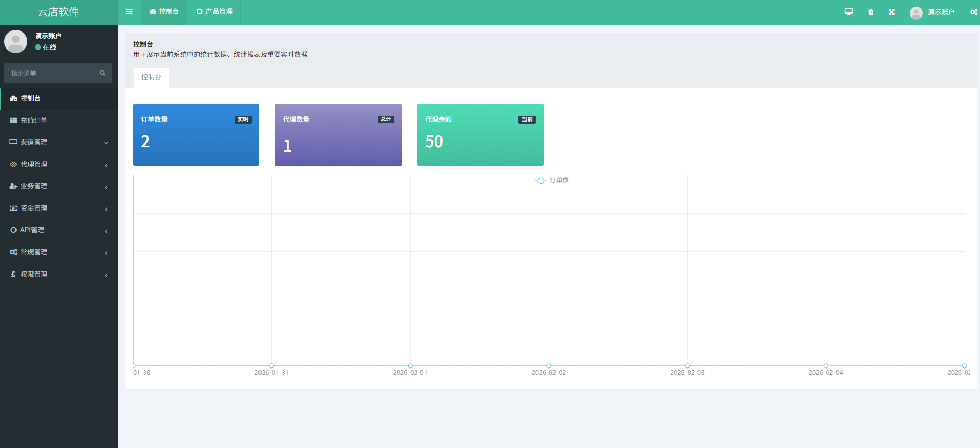
Task: Click the 2026-02-02 data point on chart
Action: click(549, 366)
